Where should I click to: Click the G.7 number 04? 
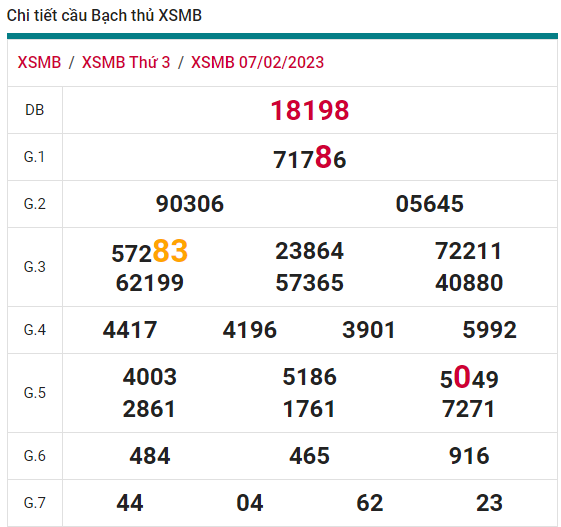pos(250,503)
